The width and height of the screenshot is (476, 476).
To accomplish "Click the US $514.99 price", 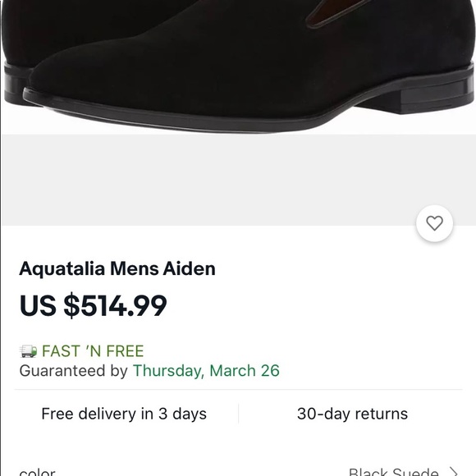I will click(93, 305).
